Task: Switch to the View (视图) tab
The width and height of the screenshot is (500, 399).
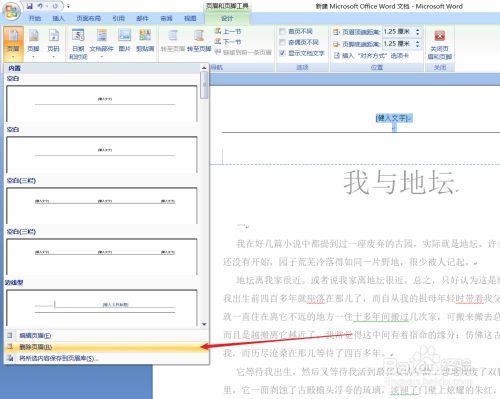Action: pyautogui.click(x=190, y=18)
